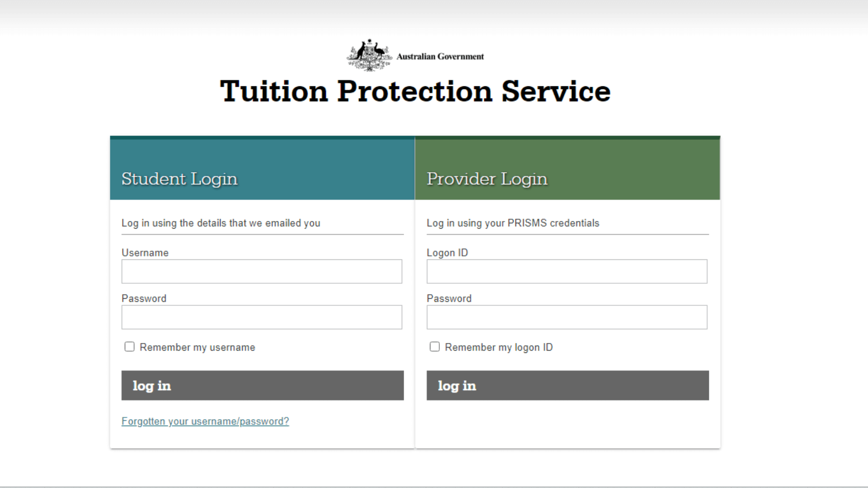Click Forgotten your username/password link
This screenshot has height=488, width=868.
(x=205, y=421)
